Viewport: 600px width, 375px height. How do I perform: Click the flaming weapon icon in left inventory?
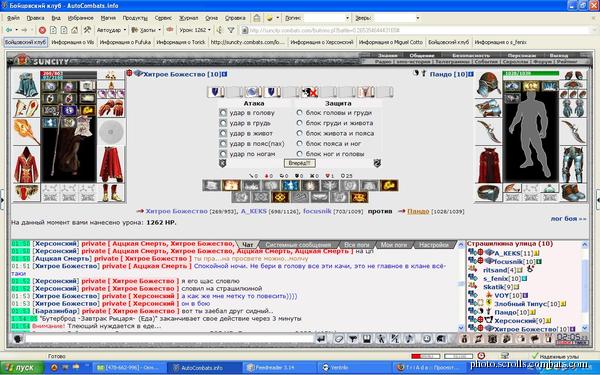(x=26, y=132)
